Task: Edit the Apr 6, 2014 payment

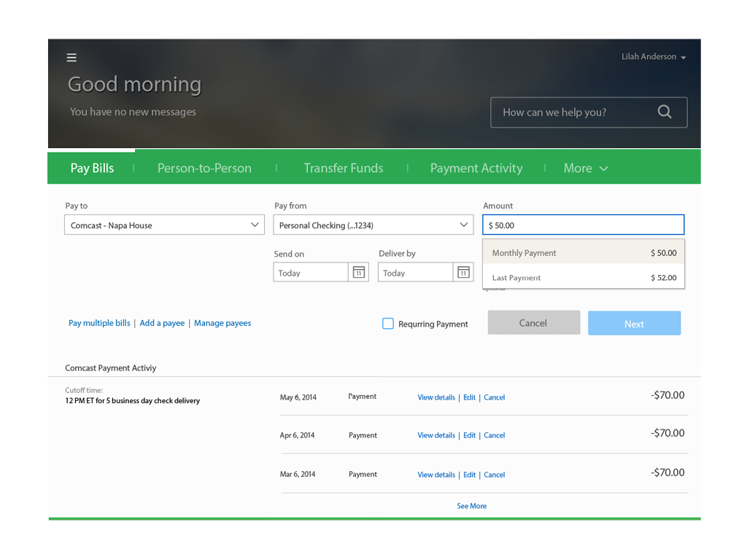Action: click(x=469, y=435)
